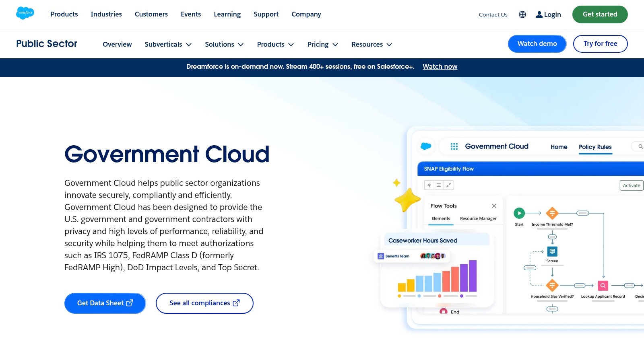Expand the Solutions dropdown

click(x=224, y=44)
